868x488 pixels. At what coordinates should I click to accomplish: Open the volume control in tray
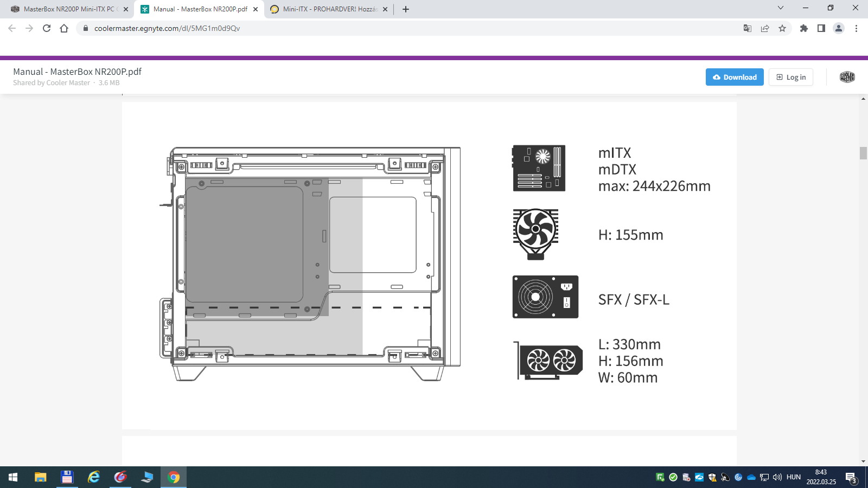coord(777,477)
